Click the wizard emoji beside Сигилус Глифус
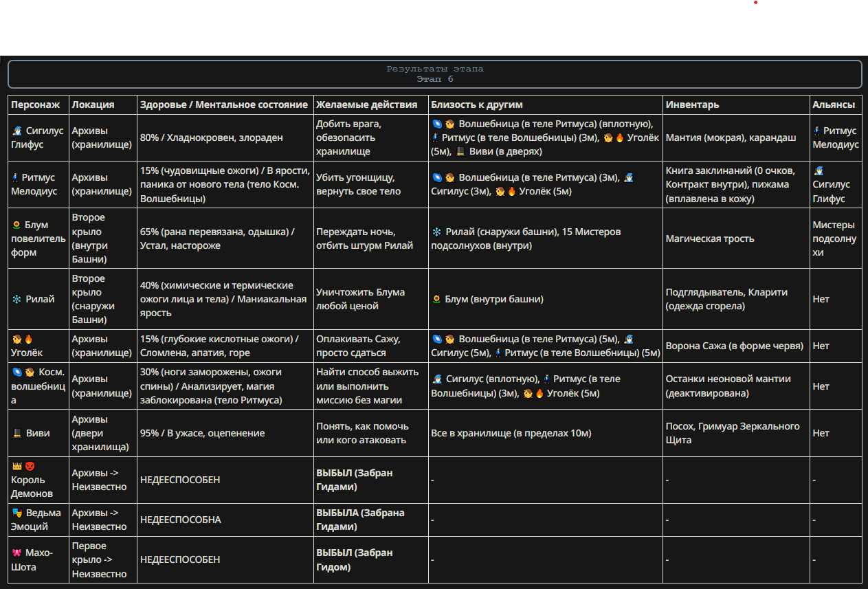Screen dimensions: 868x589 16,131
